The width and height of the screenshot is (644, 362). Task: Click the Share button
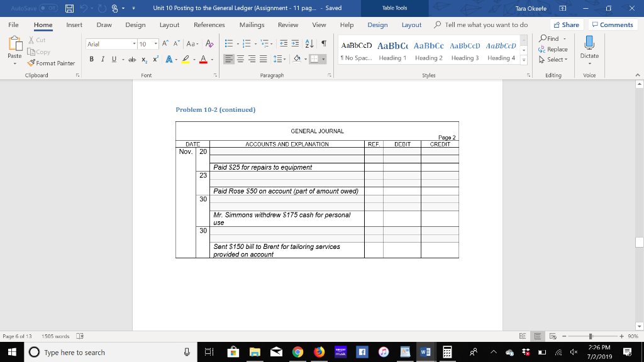(565, 25)
